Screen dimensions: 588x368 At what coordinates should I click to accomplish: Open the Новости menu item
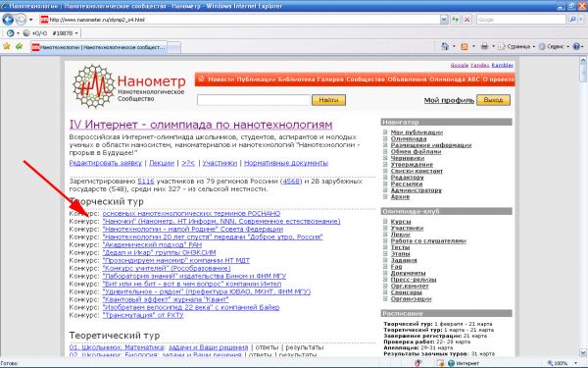pyautogui.click(x=221, y=79)
